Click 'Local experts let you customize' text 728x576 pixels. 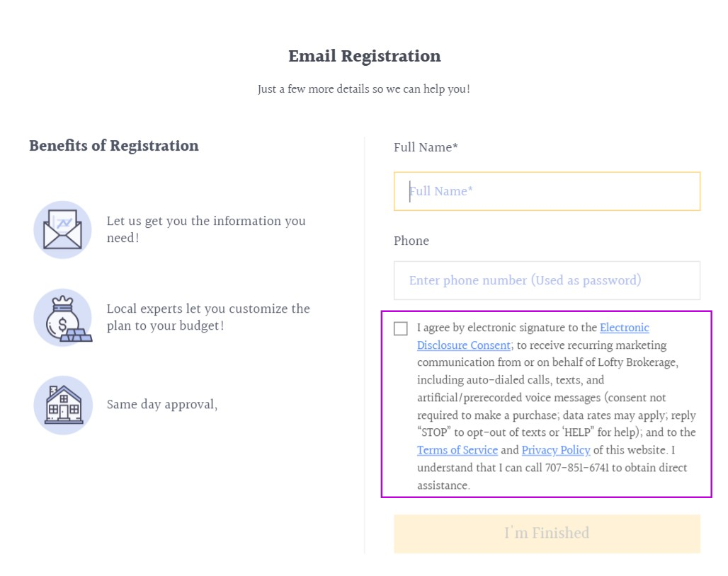(x=208, y=309)
